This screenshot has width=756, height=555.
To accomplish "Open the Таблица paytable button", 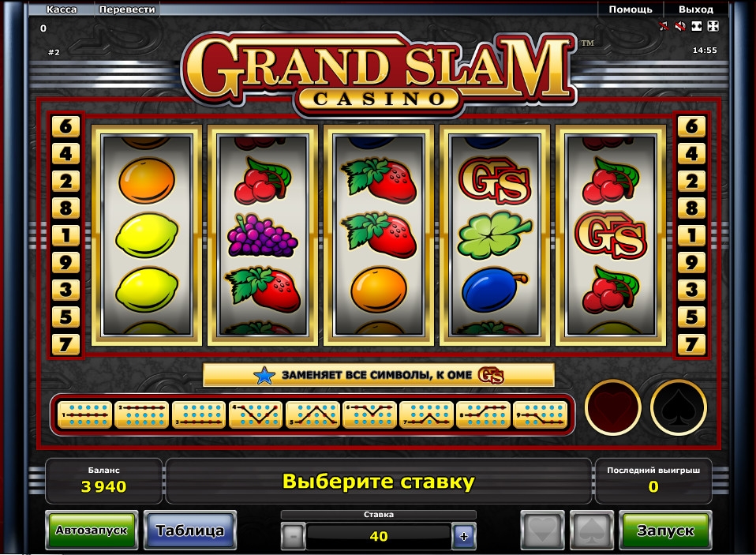I will pos(190,531).
